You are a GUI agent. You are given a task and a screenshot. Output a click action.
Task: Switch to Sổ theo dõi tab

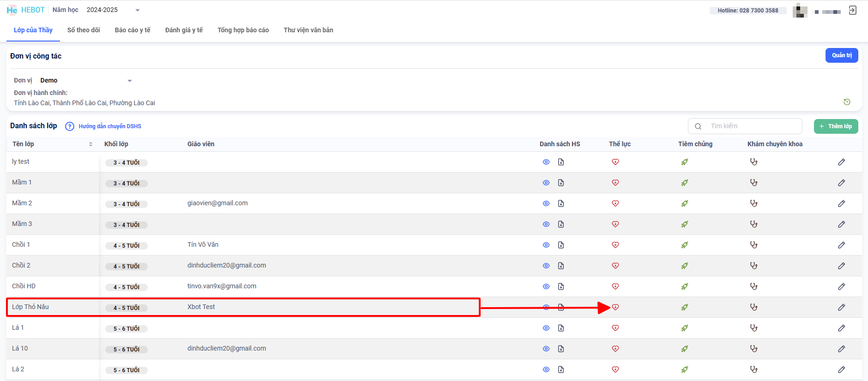(84, 30)
